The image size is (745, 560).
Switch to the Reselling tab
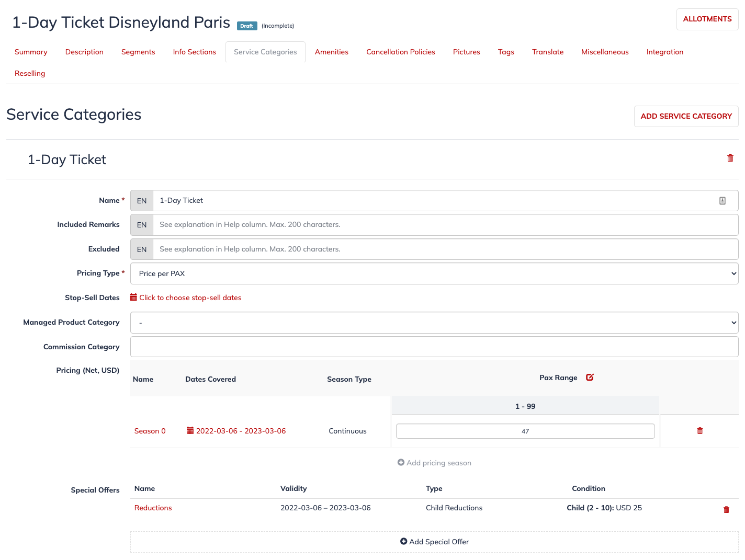coord(30,73)
